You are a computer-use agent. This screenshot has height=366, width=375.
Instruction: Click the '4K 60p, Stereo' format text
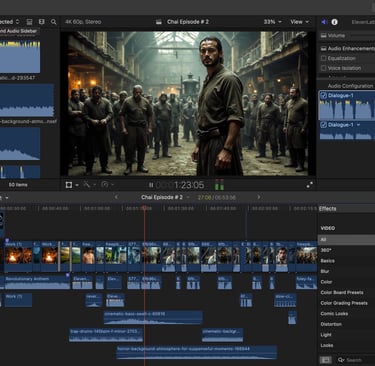83,22
